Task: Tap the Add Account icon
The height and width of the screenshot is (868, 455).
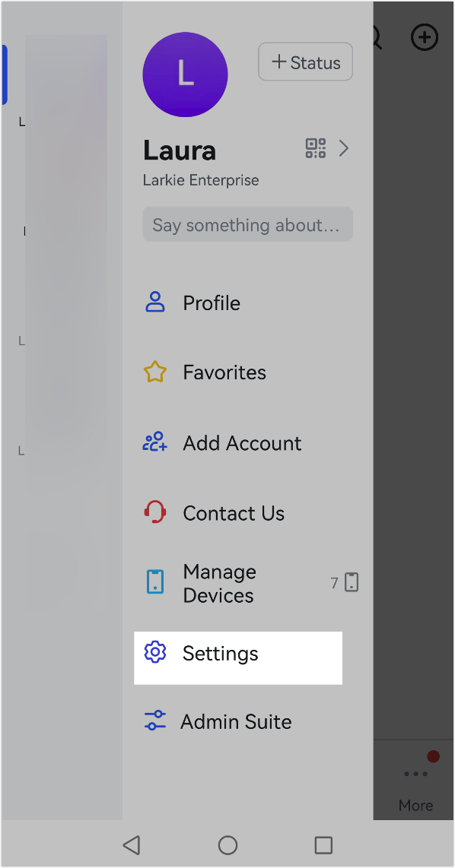Action: pos(155,442)
